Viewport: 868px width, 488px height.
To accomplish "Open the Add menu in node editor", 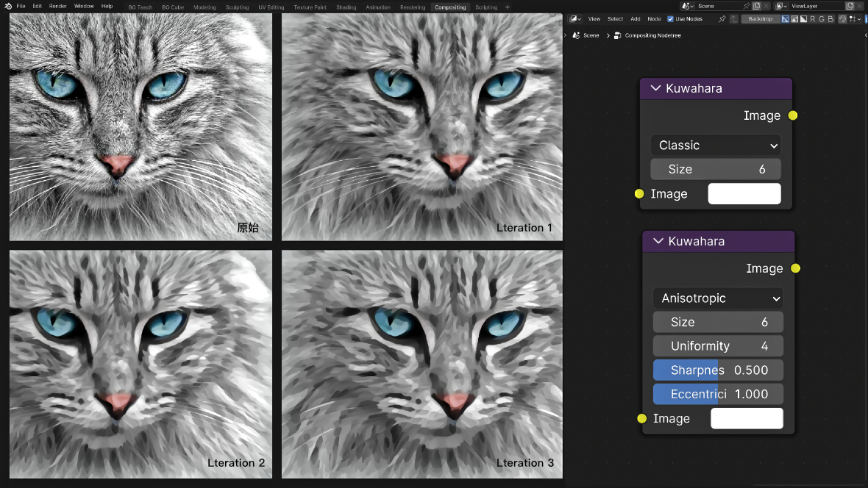I will 635,19.
